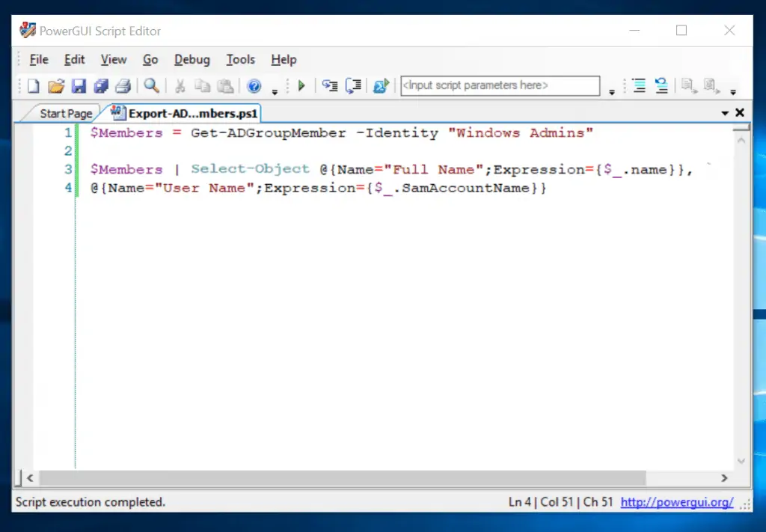Click the Step Over debug icon
The image size is (766, 532).
tap(353, 86)
